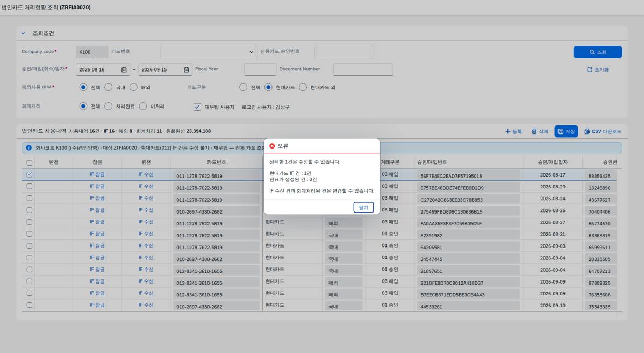Viewport: 644px width, 353px height.
Task: Click the 조회 search button
Action: [x=598, y=52]
